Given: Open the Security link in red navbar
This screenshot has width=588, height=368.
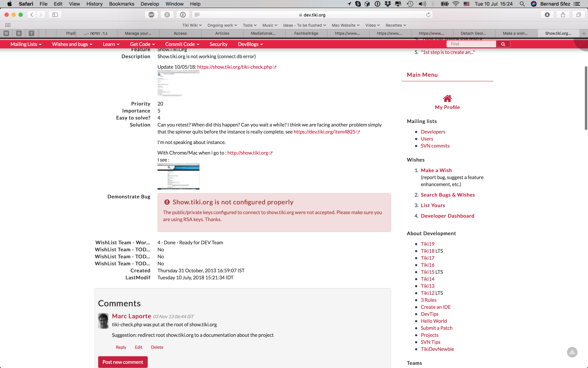Looking at the screenshot, I should pos(218,44).
